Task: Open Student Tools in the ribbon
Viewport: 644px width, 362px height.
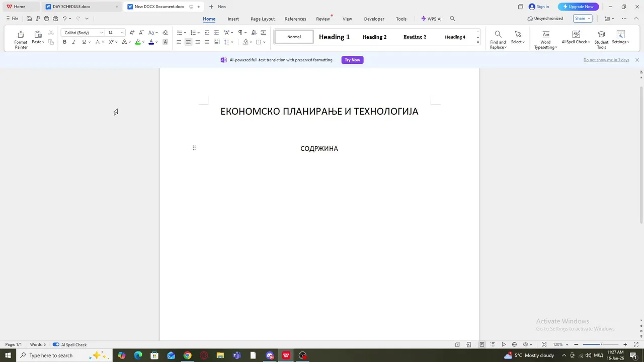Action: [x=601, y=40]
